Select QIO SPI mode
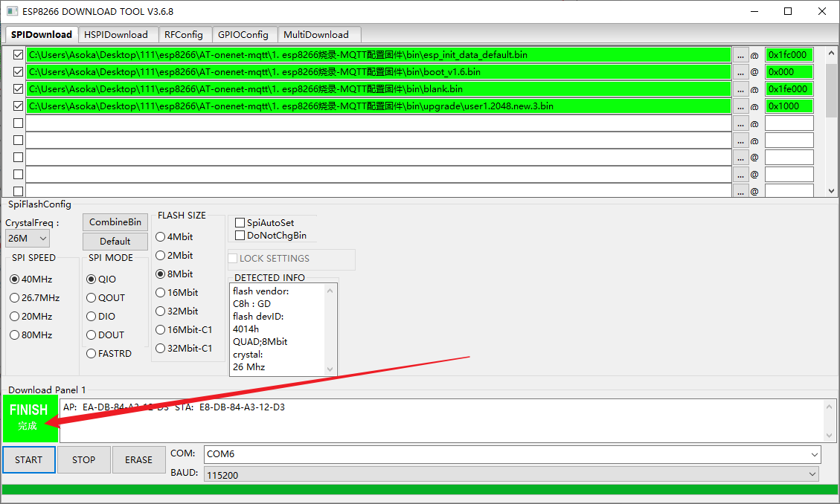The image size is (840, 504). point(101,280)
